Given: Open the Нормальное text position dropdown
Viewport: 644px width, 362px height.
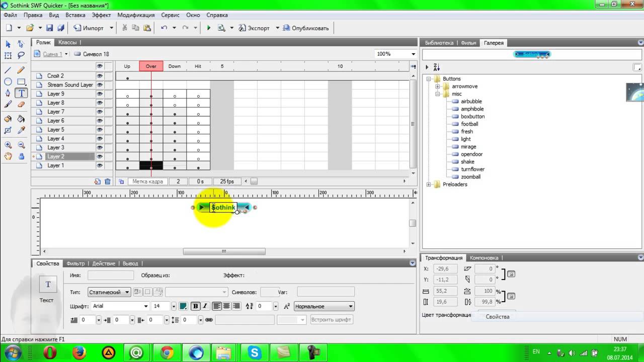Looking at the screenshot, I should [324, 306].
